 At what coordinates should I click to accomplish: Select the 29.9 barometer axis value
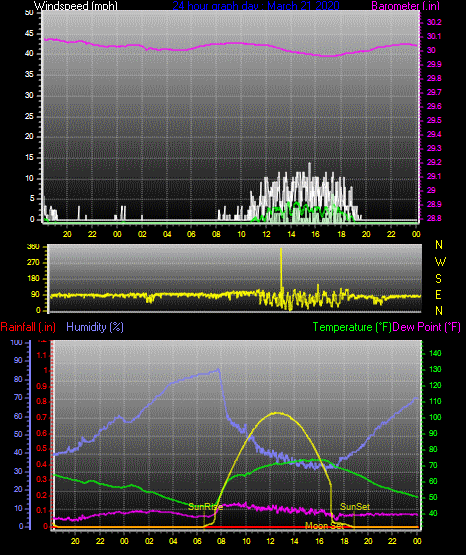(x=434, y=64)
